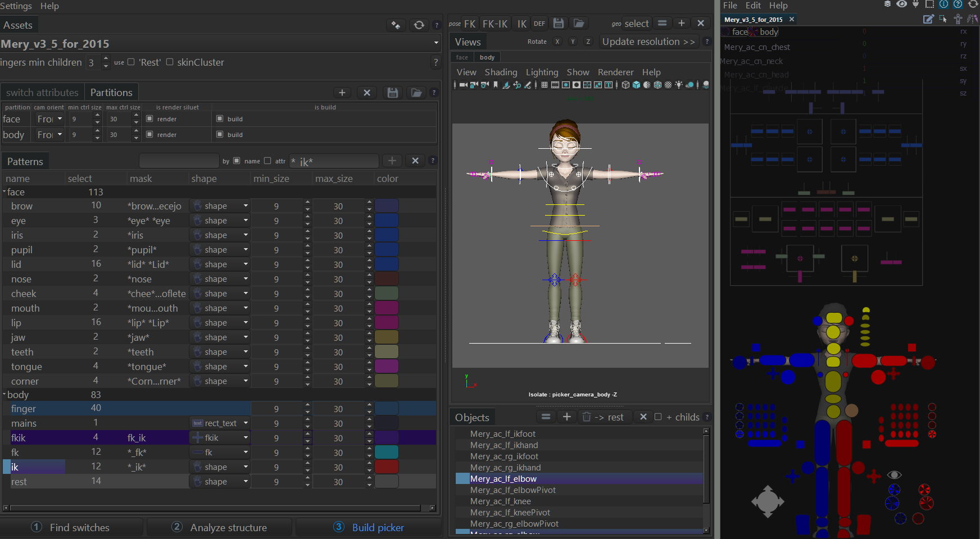
Task: Toggle the skinCluster checkbox
Action: [x=170, y=62]
